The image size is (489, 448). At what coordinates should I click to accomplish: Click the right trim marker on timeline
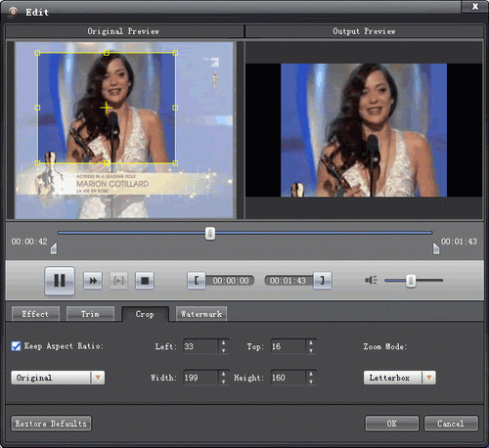point(436,248)
